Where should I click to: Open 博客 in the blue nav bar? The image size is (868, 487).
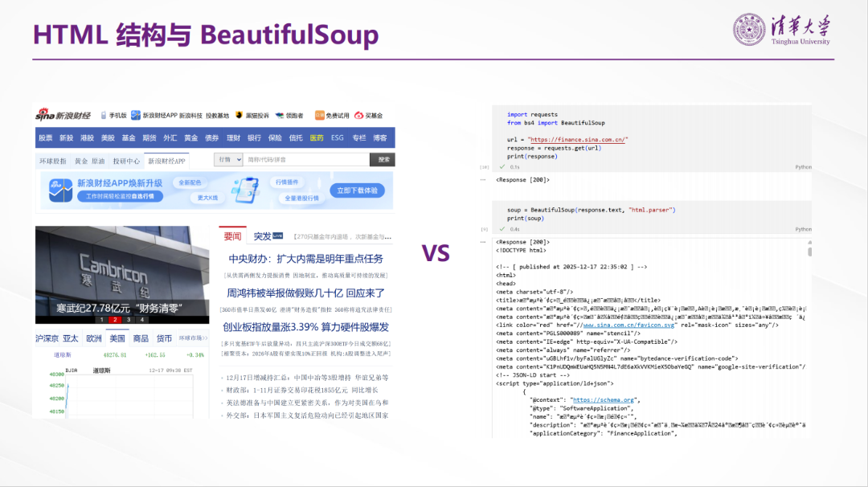coord(379,137)
